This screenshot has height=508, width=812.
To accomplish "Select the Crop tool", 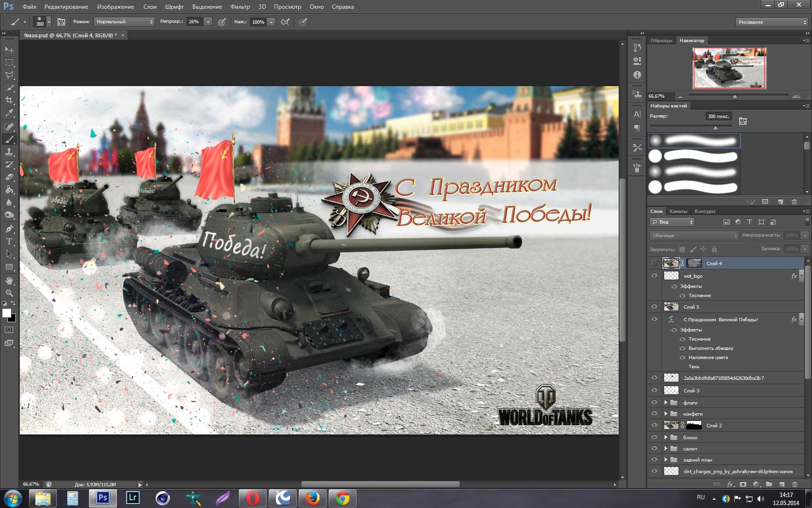I will [9, 100].
